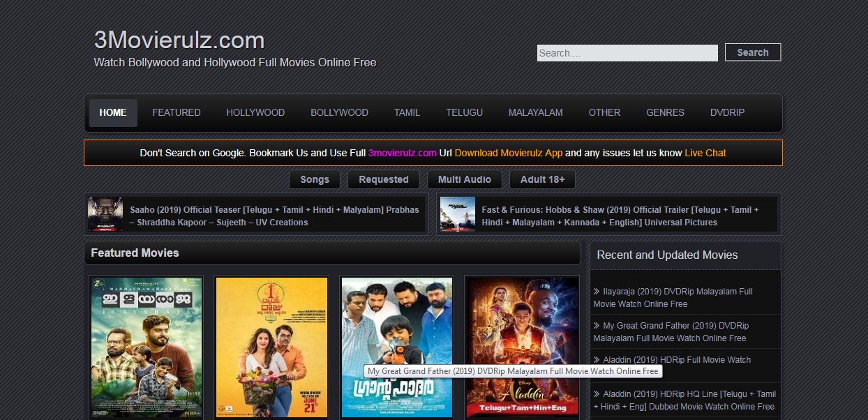The width and height of the screenshot is (868, 420).
Task: Go to the Featured section
Action: (x=177, y=112)
